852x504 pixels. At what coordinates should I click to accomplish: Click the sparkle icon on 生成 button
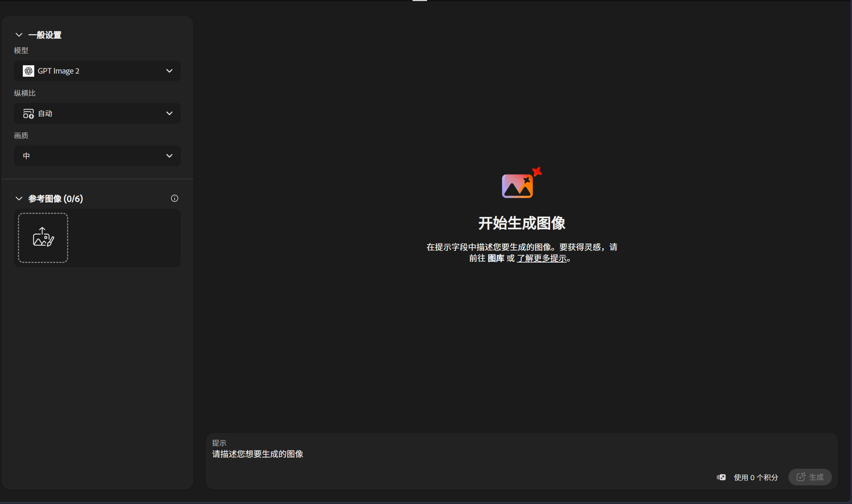click(x=801, y=477)
